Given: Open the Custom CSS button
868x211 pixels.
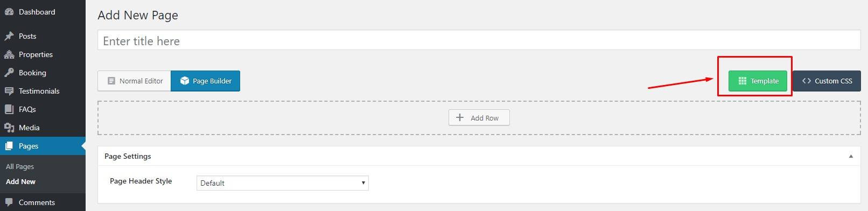Looking at the screenshot, I should click(827, 81).
